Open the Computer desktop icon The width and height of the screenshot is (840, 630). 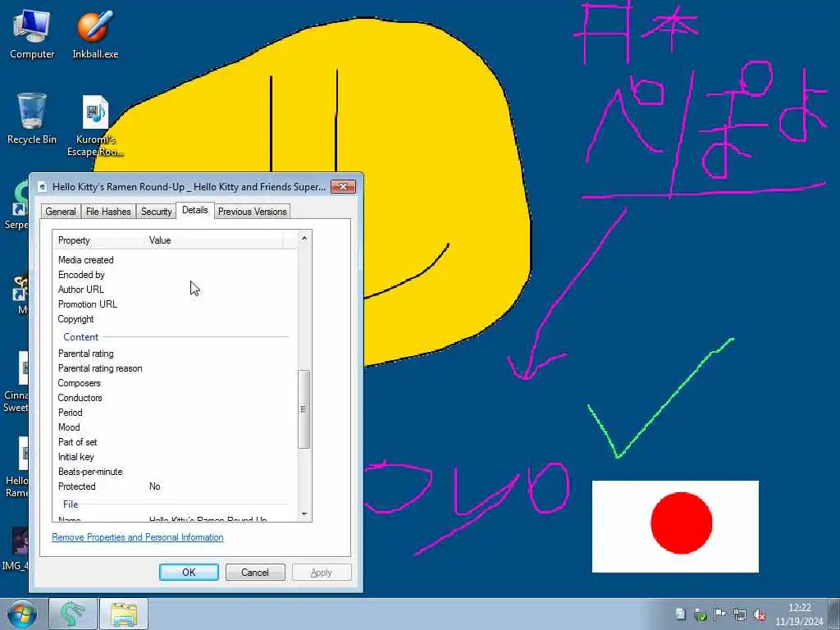(x=32, y=34)
